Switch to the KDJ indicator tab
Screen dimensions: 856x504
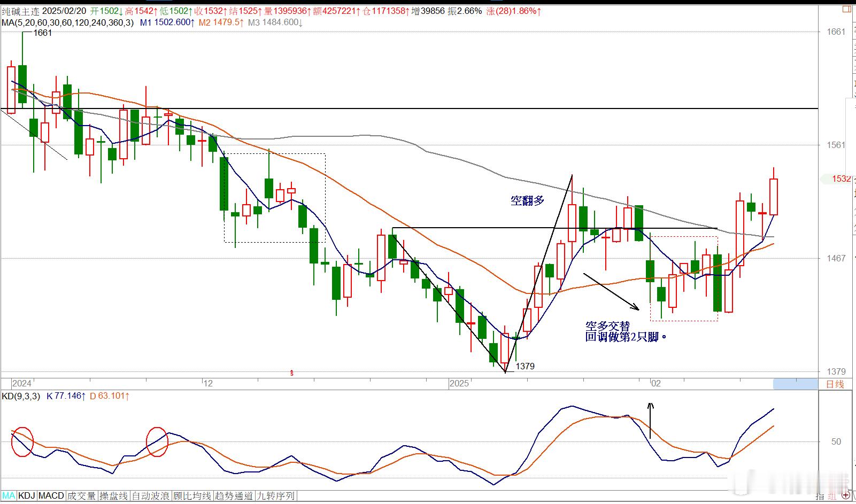coord(27,496)
